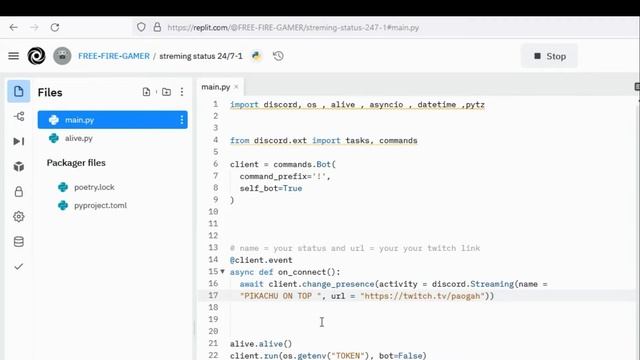Select main.py in the file tree
Image resolution: width=640 pixels, height=360 pixels.
(113, 120)
